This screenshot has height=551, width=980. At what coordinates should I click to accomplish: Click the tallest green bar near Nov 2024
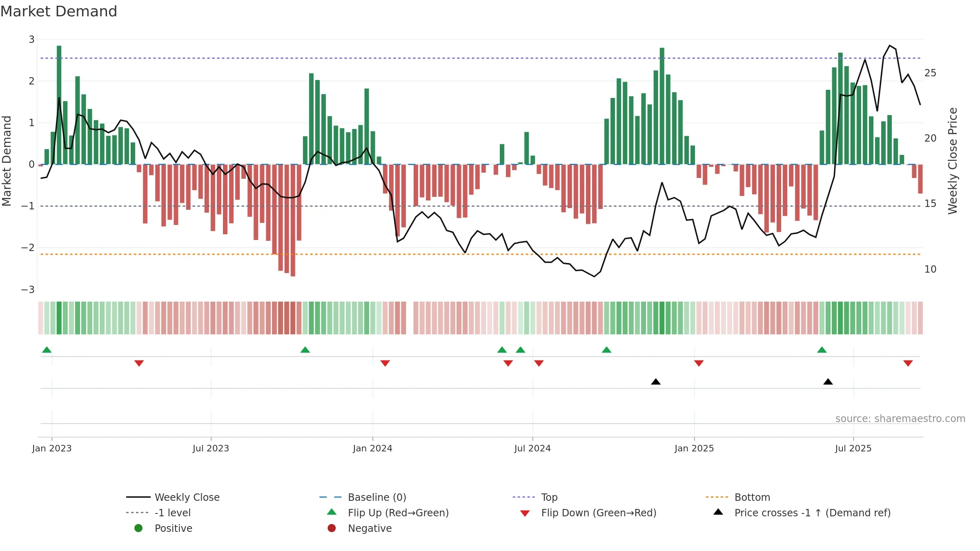pos(662,106)
